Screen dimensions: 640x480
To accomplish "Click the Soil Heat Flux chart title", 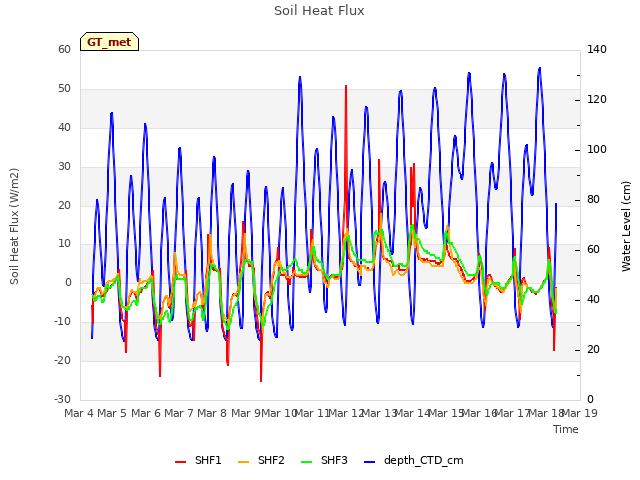I will (x=319, y=11).
